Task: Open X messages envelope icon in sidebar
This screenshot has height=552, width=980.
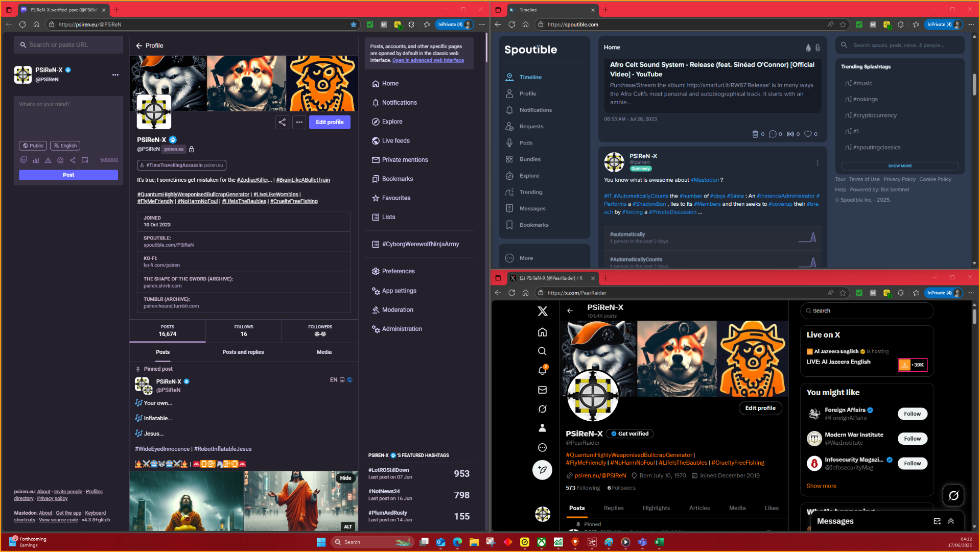Action: pos(543,390)
